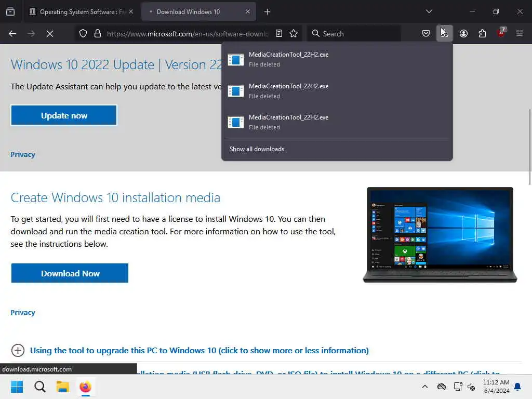The width and height of the screenshot is (532, 399).
Task: Click the page vertical scrollbar
Action: [x=529, y=147]
